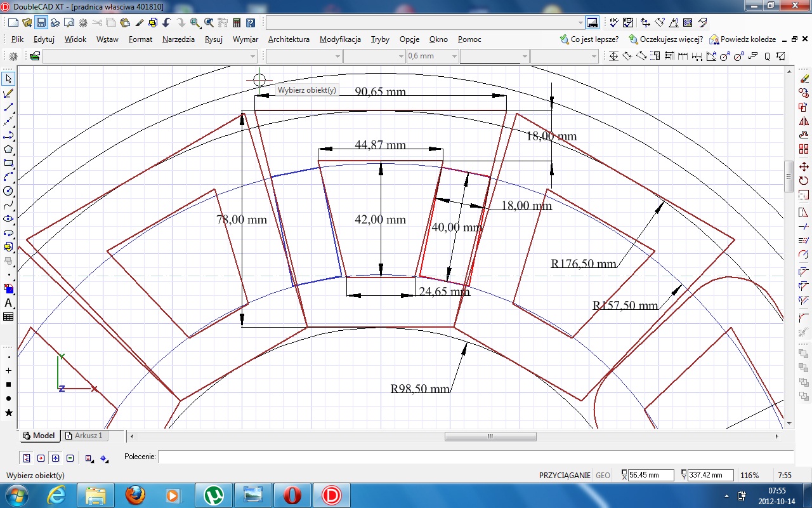Screen dimensions: 812x508
Task: Click the Undo arrow icon
Action: [166, 23]
